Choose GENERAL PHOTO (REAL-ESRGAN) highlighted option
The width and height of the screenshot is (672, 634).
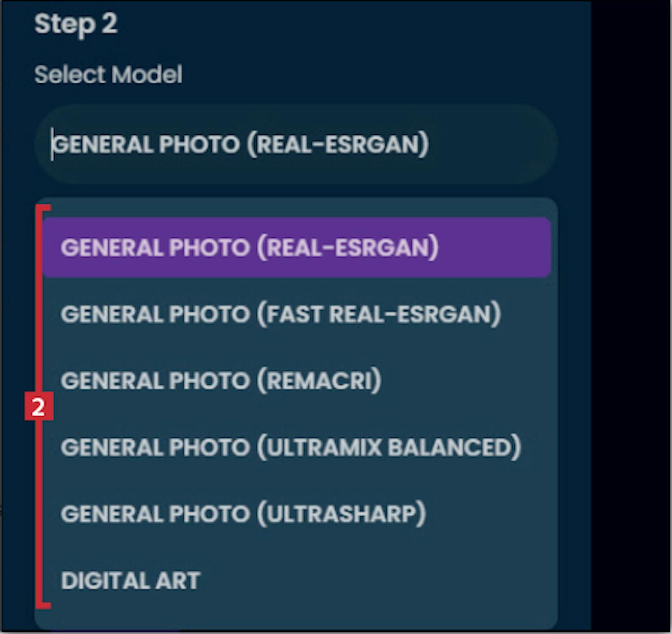coord(296,248)
